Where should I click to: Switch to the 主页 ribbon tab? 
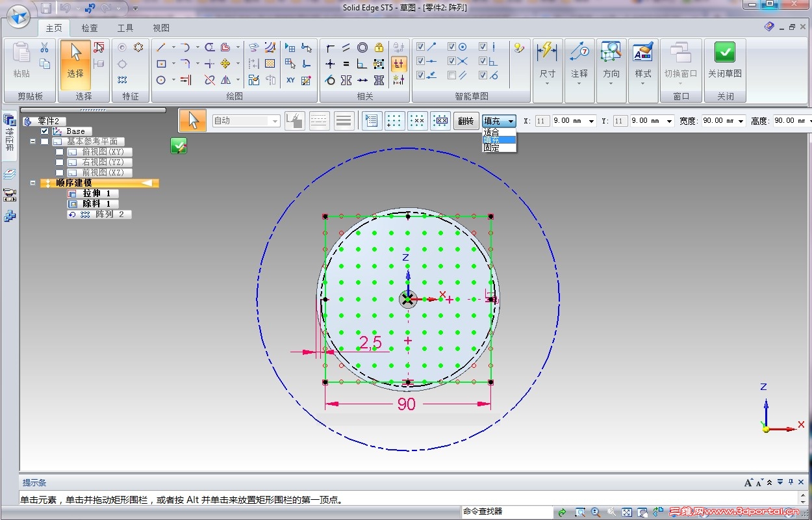click(x=54, y=28)
